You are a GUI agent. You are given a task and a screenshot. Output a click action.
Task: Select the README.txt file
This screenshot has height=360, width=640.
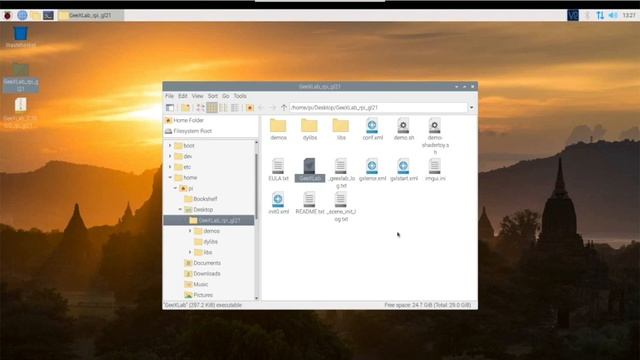point(310,203)
